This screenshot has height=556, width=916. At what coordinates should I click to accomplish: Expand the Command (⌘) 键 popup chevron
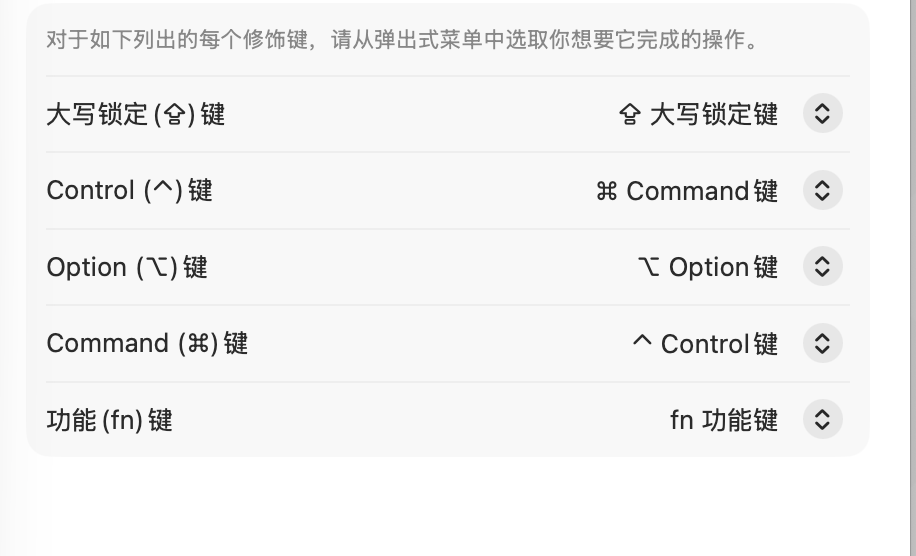tap(823, 343)
